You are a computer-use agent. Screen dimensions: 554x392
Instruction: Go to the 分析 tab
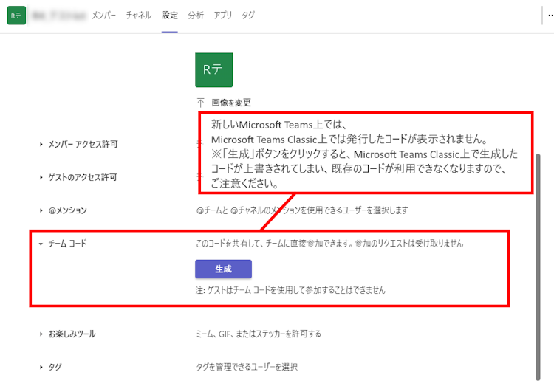196,16
